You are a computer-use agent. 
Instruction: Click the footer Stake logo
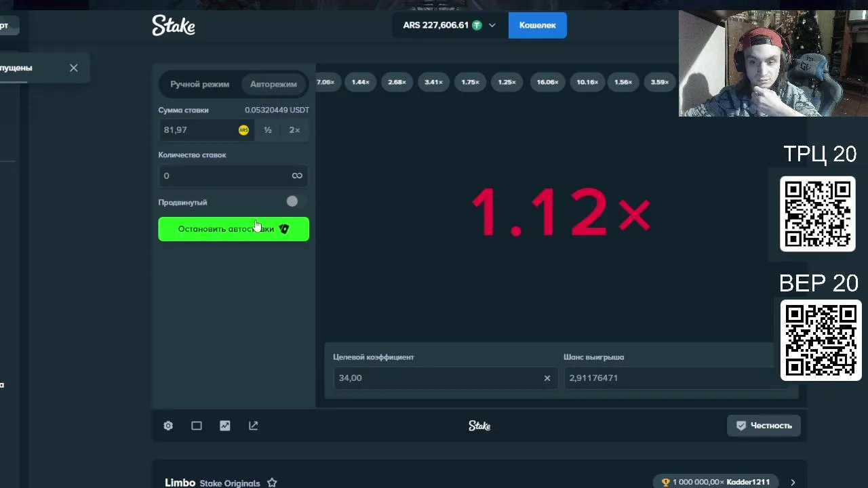coord(479,426)
